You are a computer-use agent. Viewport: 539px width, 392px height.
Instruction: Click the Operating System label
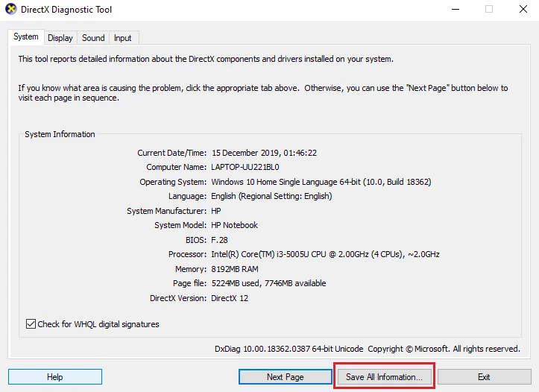coord(173,182)
